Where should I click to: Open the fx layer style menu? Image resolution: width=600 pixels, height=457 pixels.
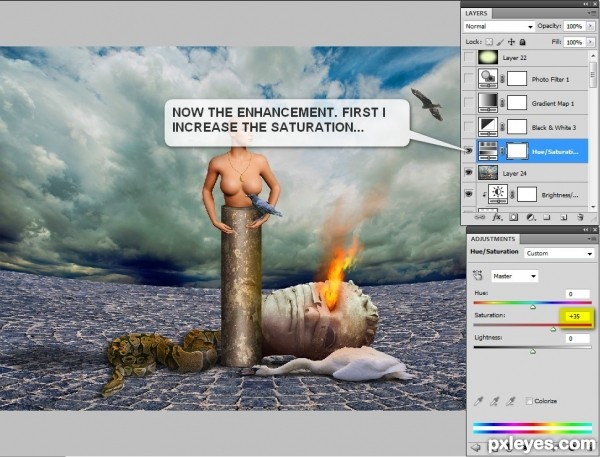click(497, 217)
